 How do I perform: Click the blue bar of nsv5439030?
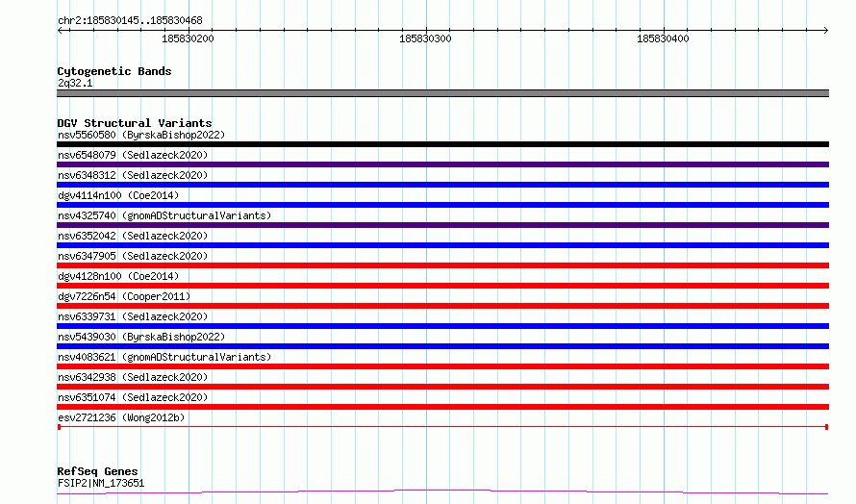[x=442, y=346]
